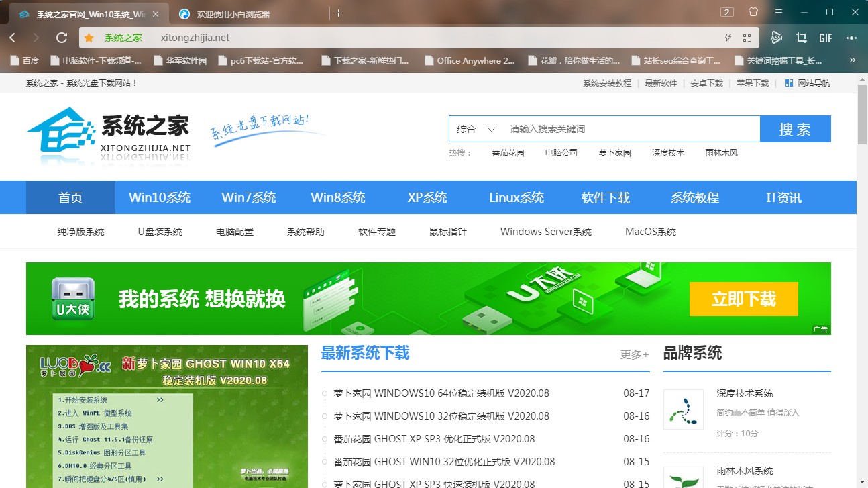Viewport: 868px width, 488px height.
Task: Click inside the search keyword input field
Action: (x=604, y=128)
